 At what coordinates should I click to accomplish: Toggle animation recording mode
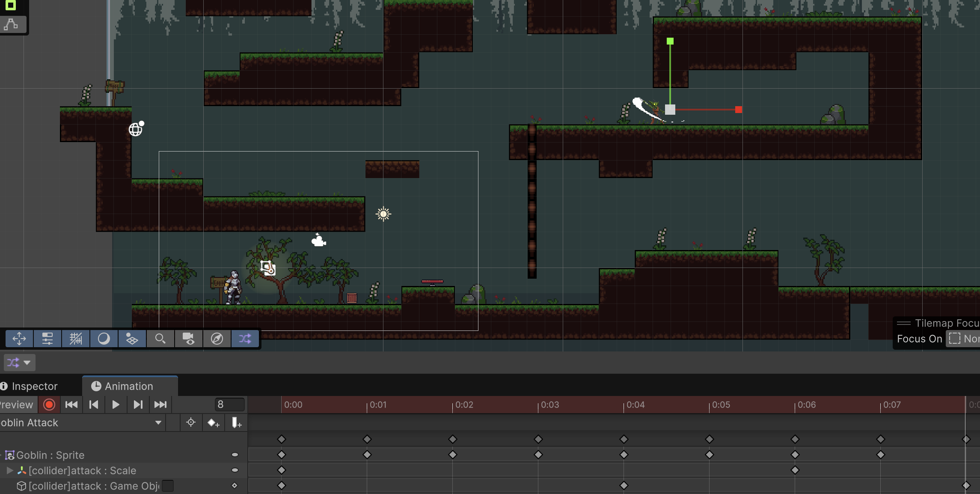pyautogui.click(x=49, y=405)
